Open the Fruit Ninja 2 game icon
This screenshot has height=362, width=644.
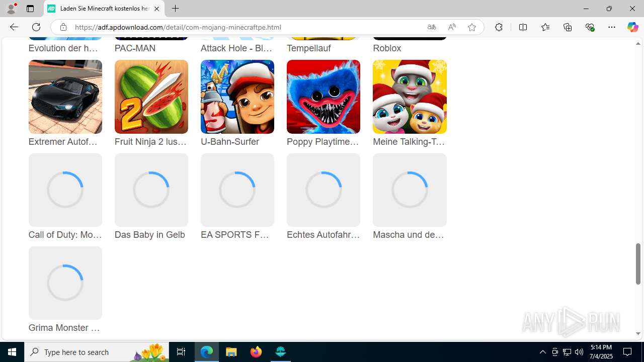(151, 97)
